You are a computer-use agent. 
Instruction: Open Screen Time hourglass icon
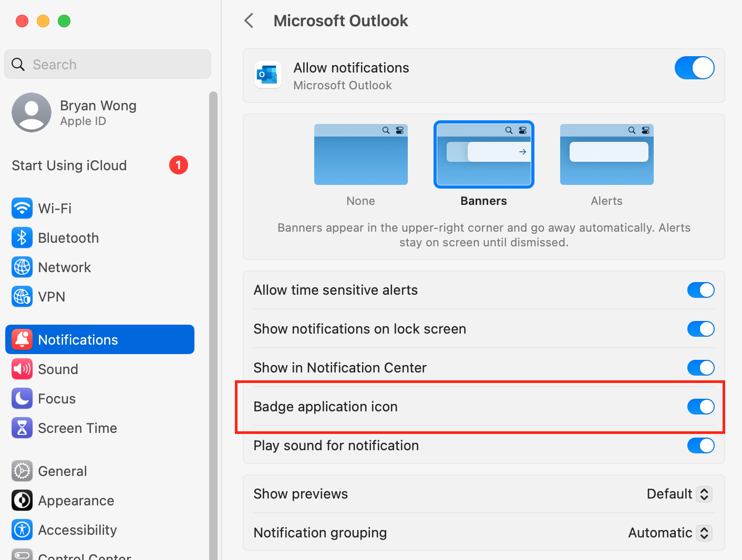pos(22,428)
